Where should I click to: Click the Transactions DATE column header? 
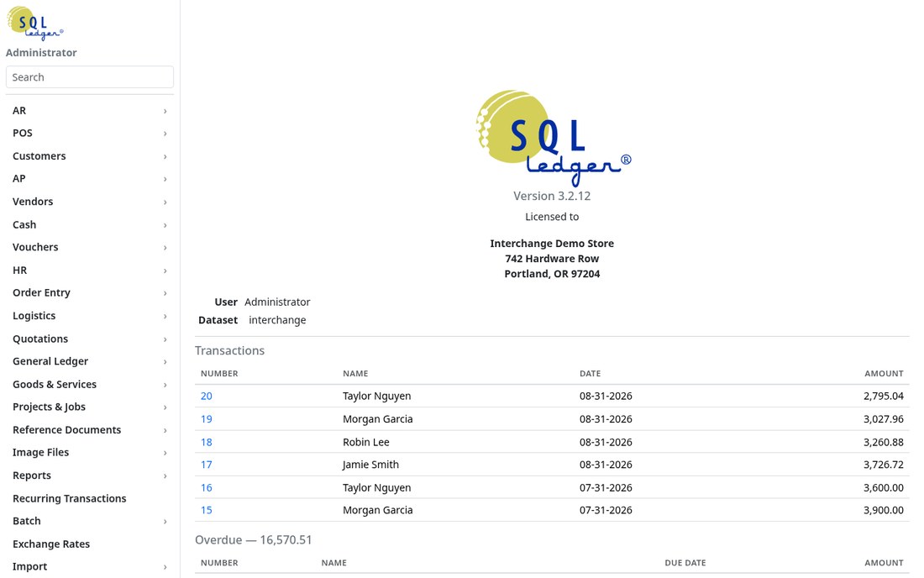(590, 374)
